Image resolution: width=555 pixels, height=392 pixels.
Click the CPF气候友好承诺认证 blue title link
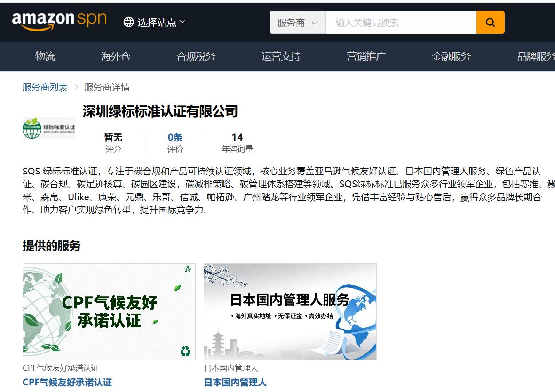67,382
